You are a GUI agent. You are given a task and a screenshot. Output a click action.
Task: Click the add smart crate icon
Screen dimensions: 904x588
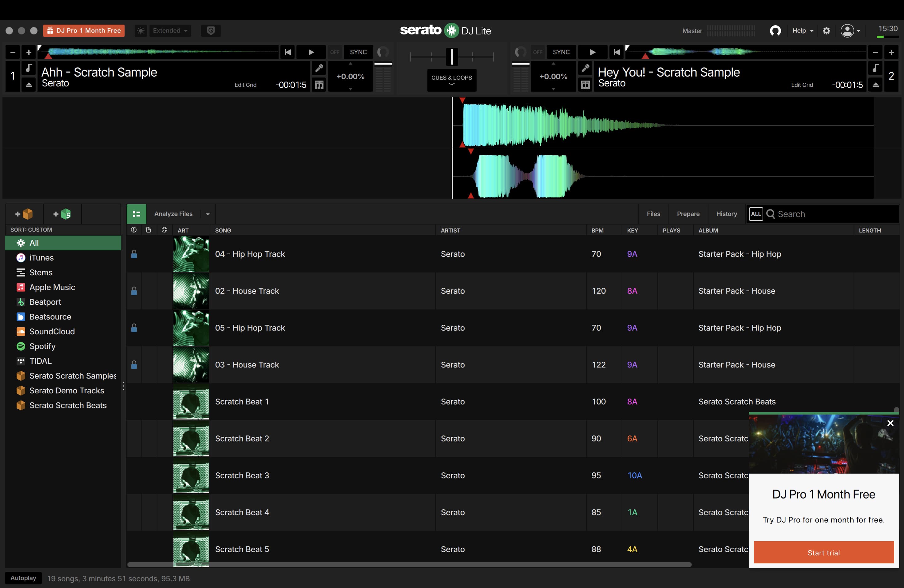tap(62, 214)
